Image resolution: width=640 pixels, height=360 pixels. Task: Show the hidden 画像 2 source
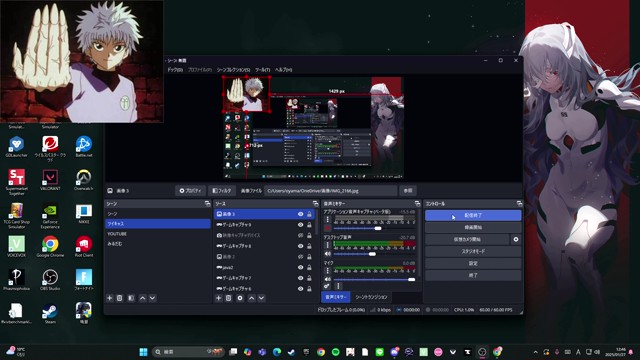click(300, 257)
